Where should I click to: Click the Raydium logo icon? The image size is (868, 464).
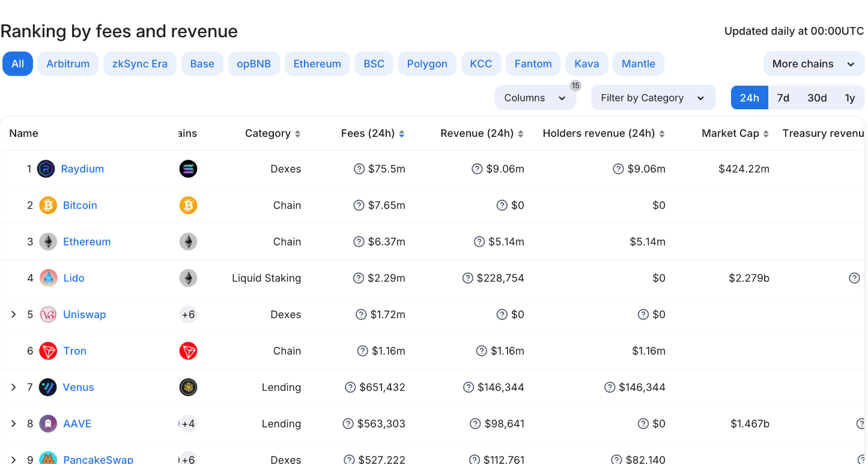pyautogui.click(x=46, y=169)
